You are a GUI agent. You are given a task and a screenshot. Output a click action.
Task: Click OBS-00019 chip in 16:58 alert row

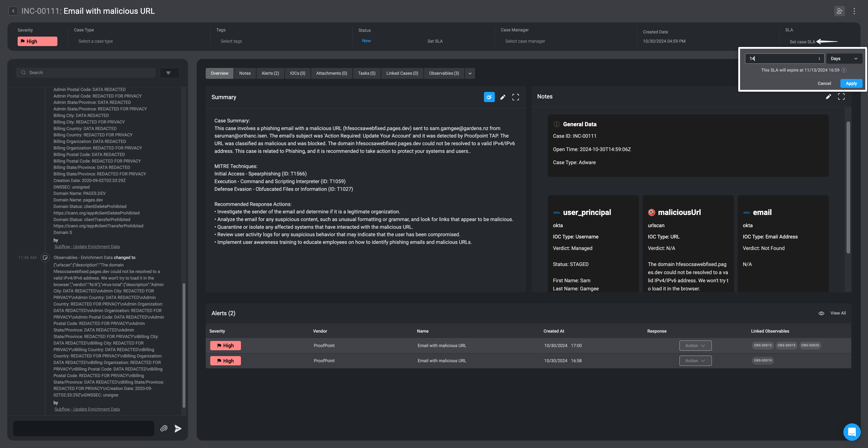pos(762,360)
